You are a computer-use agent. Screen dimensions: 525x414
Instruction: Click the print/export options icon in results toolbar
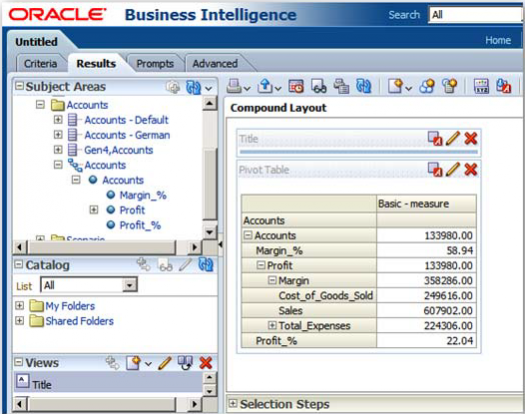click(342, 86)
